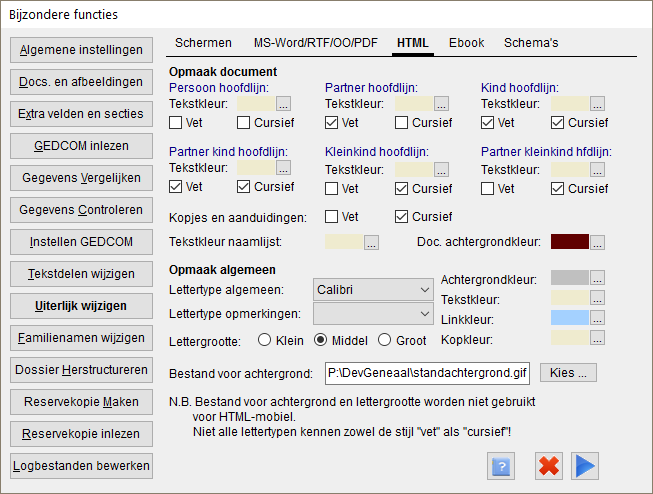Select the Groot lettergrootte radio button
Viewport: 653px width, 494px height.
(x=385, y=340)
